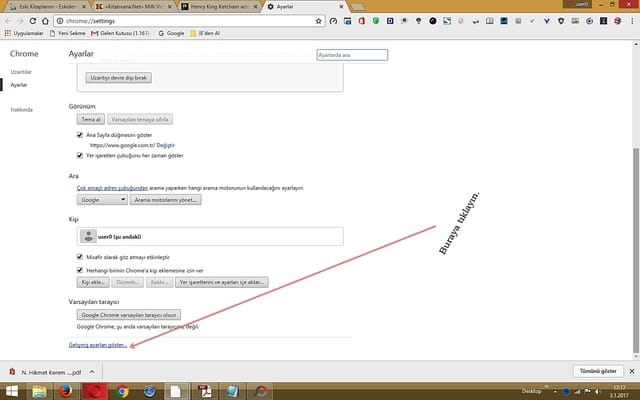Launch Firefox from the taskbar
Image resolution: width=640 pixels, height=400 pixels.
(66, 391)
